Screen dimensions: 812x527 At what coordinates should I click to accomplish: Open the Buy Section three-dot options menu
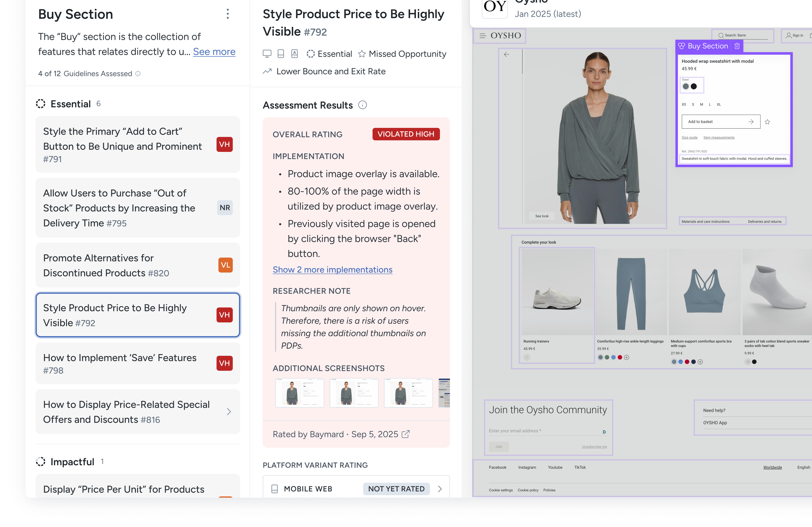228,14
